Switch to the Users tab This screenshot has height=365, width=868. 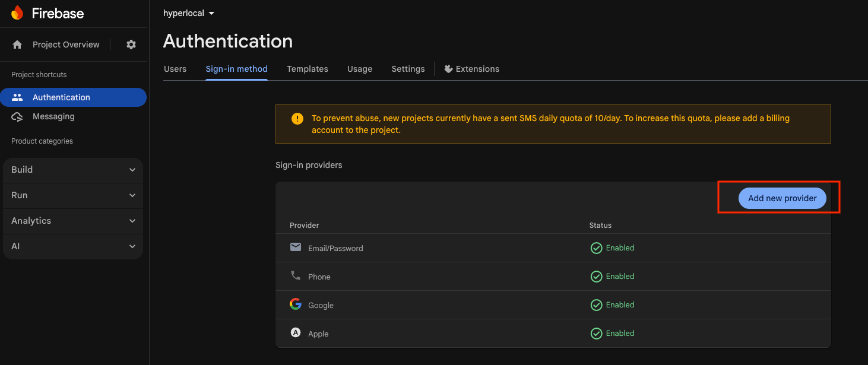pos(175,69)
